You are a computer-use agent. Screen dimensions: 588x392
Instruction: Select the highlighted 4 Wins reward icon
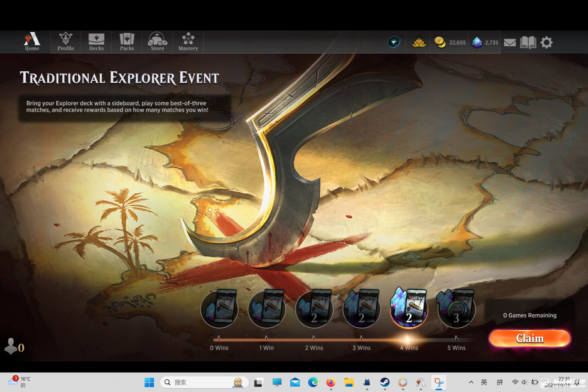point(409,308)
